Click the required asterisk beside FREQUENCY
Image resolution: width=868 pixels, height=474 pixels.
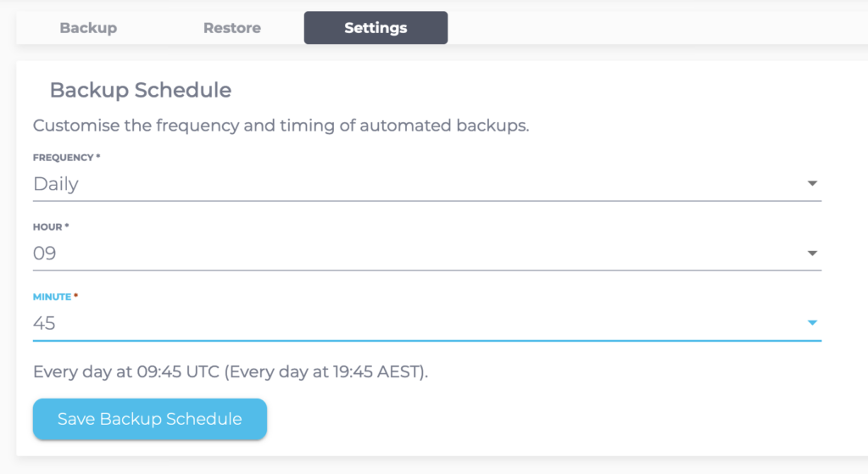click(x=98, y=158)
